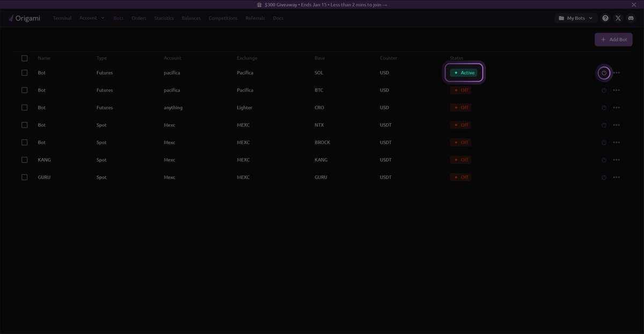Click the NTX base cell
The image size is (644, 334).
[319, 125]
